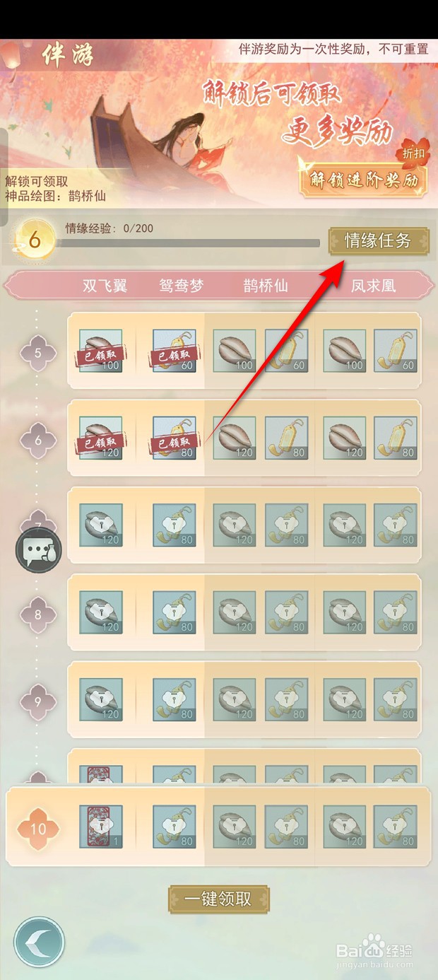Tap level 8 locked shell reward in first column
This screenshot has width=438, height=980.
101,612
